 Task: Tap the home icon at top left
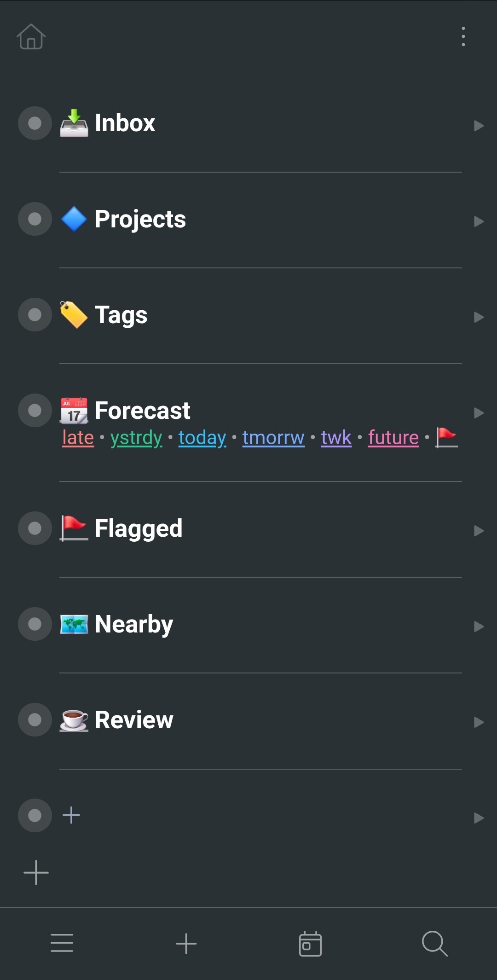coord(31,37)
